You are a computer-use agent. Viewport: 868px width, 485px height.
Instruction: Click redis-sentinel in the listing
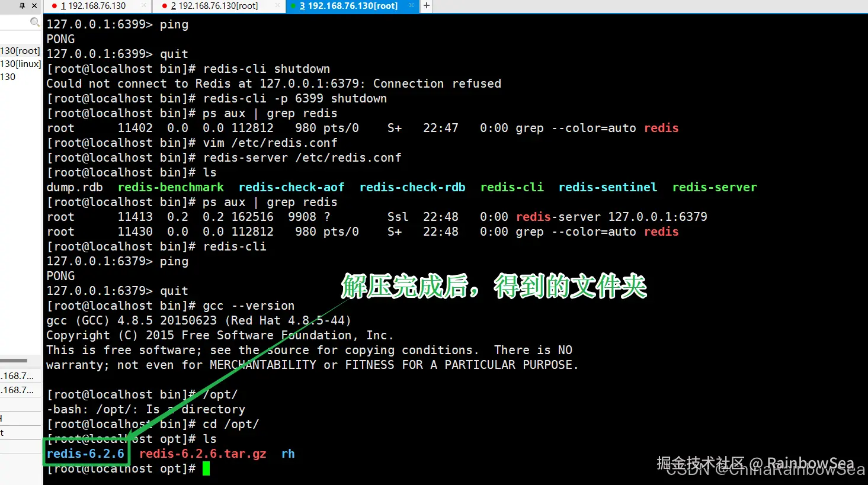click(608, 187)
